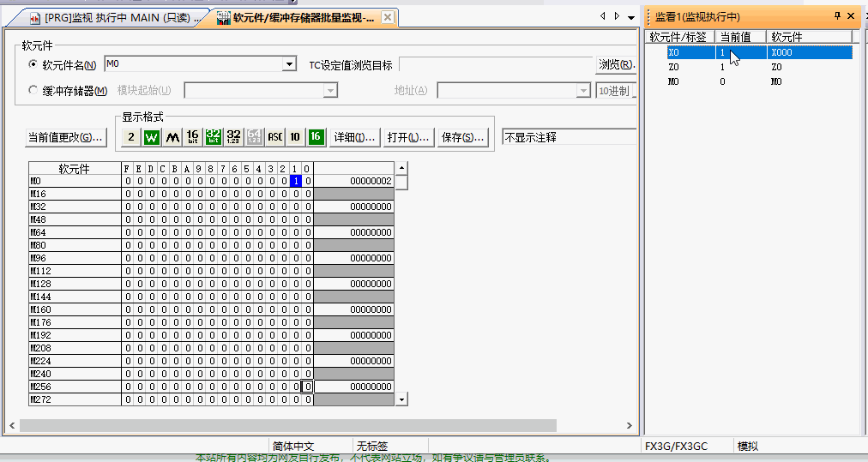The width and height of the screenshot is (868, 462).
Task: Click the 详细 details button
Action: (x=354, y=137)
